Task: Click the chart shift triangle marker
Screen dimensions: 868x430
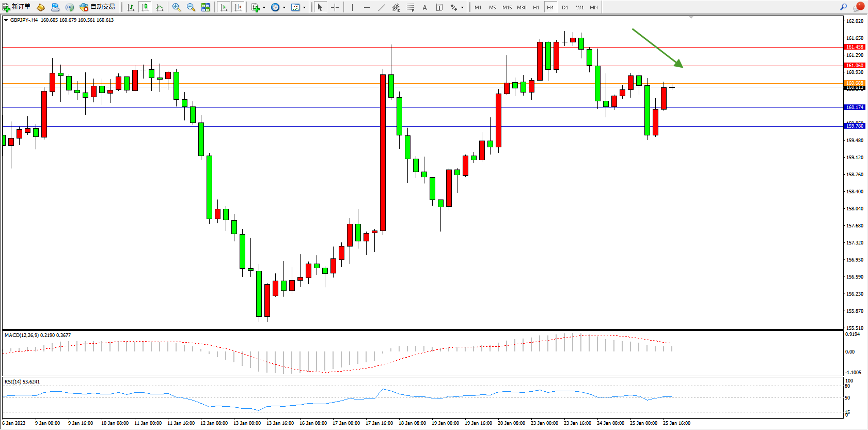Action: (x=691, y=17)
